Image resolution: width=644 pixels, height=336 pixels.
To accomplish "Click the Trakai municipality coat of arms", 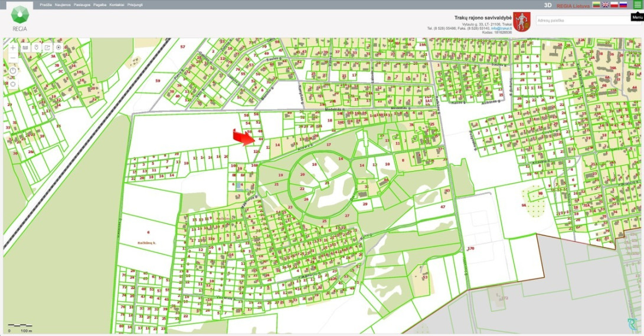I will pyautogui.click(x=522, y=22).
